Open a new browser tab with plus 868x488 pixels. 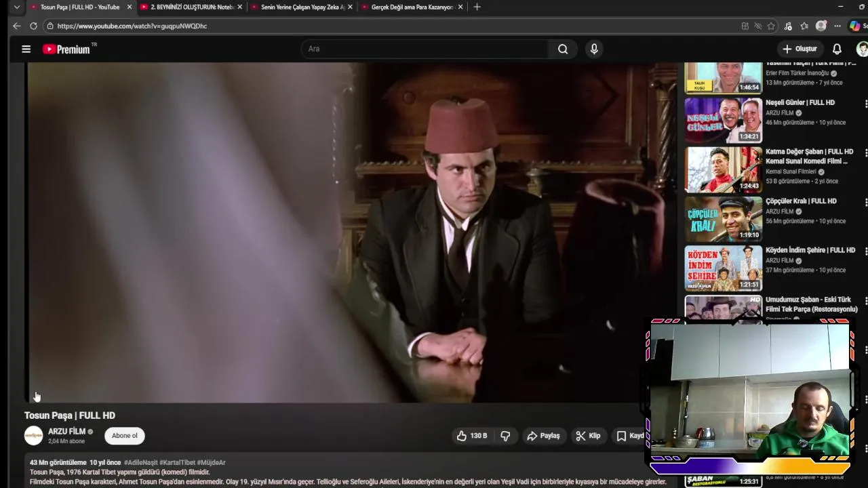477,7
